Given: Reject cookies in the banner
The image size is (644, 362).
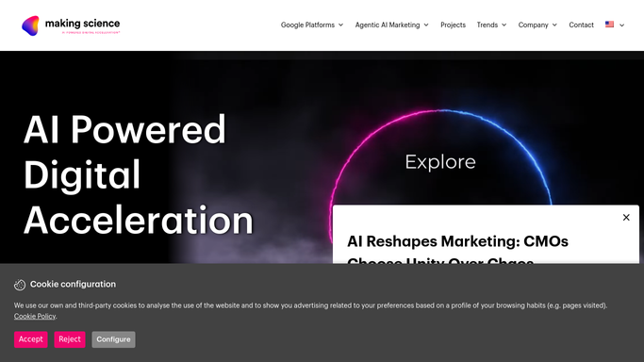Looking at the screenshot, I should point(70,339).
